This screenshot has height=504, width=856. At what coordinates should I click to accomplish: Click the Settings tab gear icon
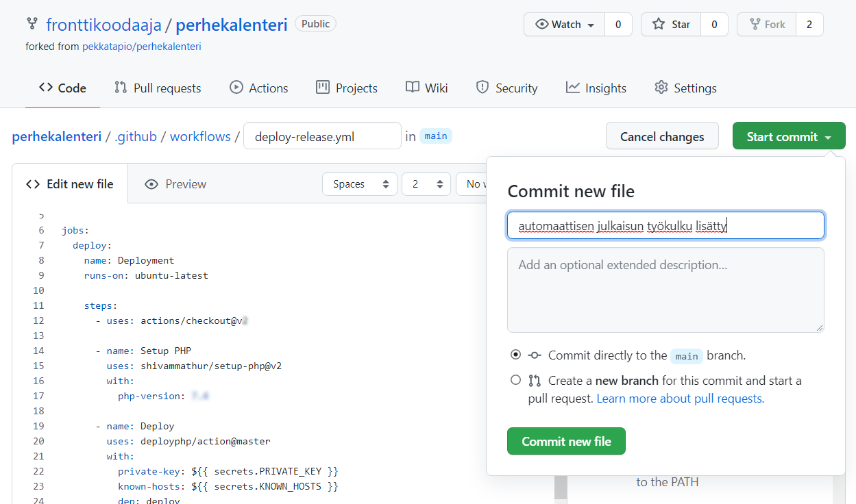[x=661, y=87]
